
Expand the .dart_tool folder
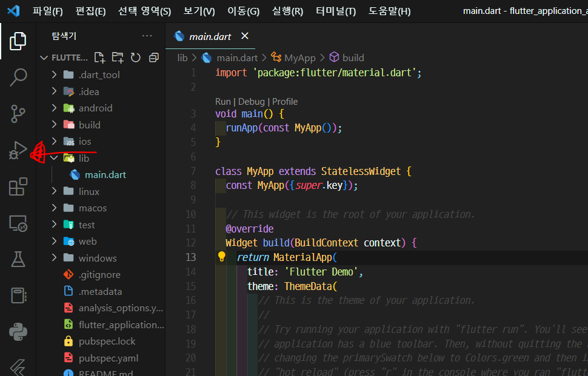[x=54, y=74]
